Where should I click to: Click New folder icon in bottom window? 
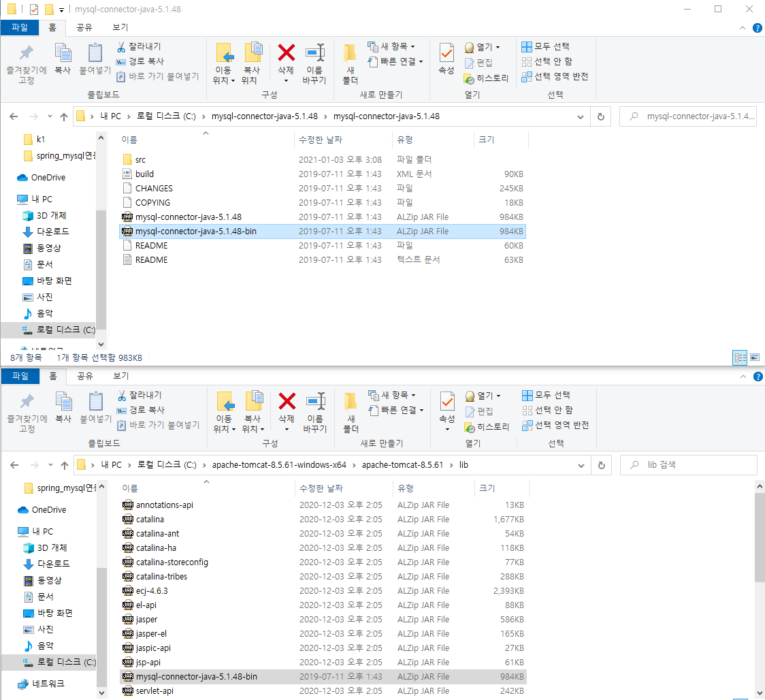pos(351,402)
